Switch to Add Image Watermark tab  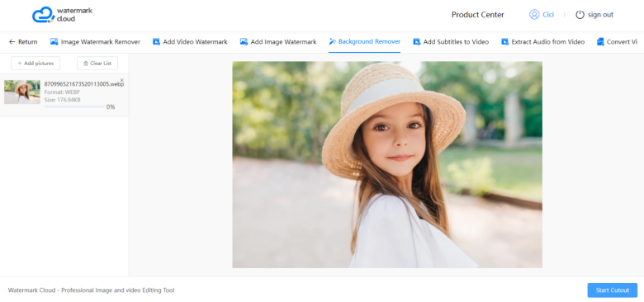tap(278, 42)
